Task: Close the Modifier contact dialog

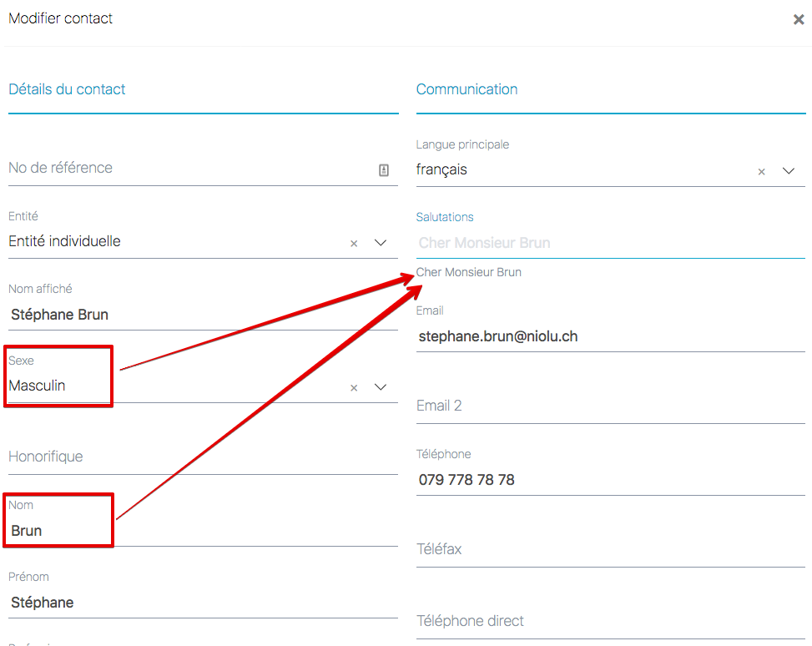Action: [x=798, y=20]
